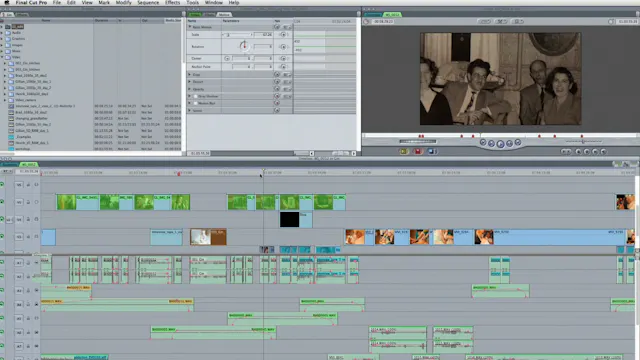This screenshot has width=640, height=360.
Task: Add Anchor Point keyframe button
Action: (283, 66)
